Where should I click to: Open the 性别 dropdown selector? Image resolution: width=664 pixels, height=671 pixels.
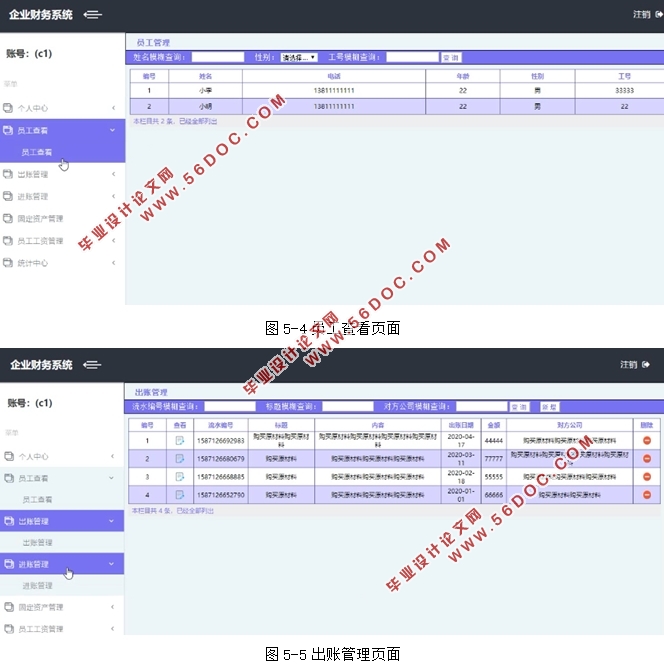(x=298, y=58)
